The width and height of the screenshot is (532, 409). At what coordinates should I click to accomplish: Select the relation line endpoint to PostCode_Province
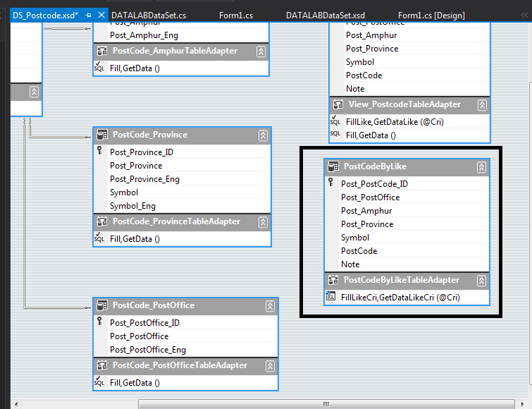87,137
